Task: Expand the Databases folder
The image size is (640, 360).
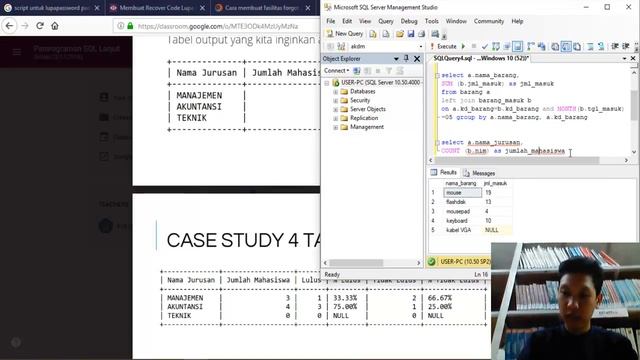Action: click(335, 92)
